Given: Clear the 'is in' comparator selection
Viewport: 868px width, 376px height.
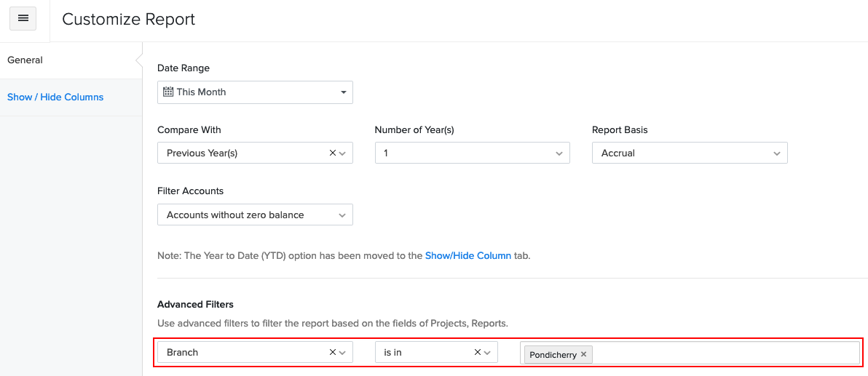Looking at the screenshot, I should [x=478, y=353].
